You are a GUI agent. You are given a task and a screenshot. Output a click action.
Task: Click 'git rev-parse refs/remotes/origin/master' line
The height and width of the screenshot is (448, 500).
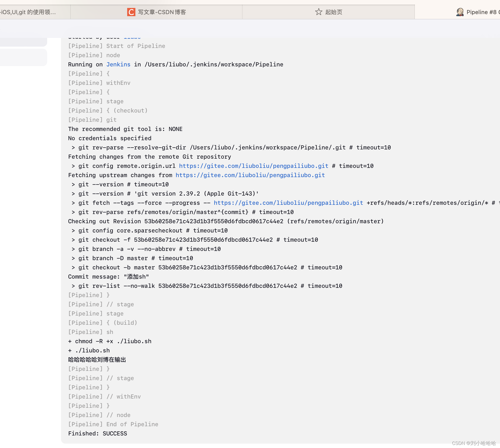click(x=183, y=212)
